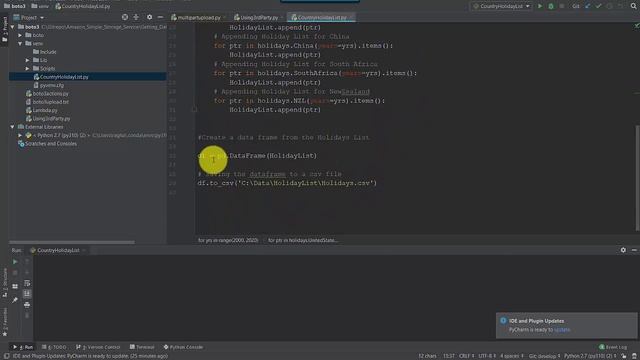The height and width of the screenshot is (360, 640).
Task: Commit changes with green checkmark icon
Action: pos(598,6)
